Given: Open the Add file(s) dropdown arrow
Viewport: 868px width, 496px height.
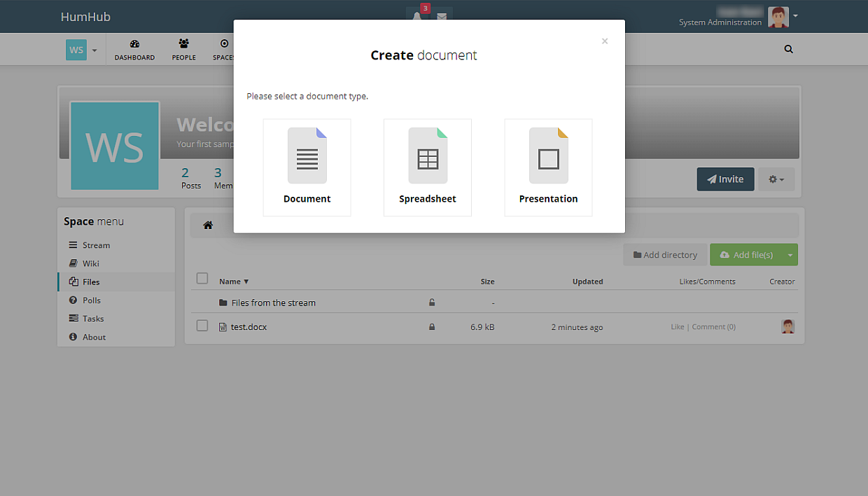Looking at the screenshot, I should tap(791, 255).
